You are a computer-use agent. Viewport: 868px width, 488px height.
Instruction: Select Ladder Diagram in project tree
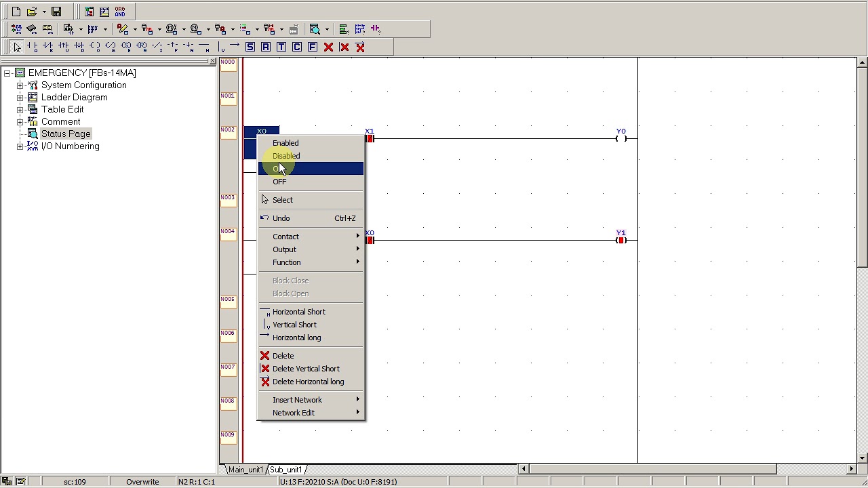click(x=74, y=98)
